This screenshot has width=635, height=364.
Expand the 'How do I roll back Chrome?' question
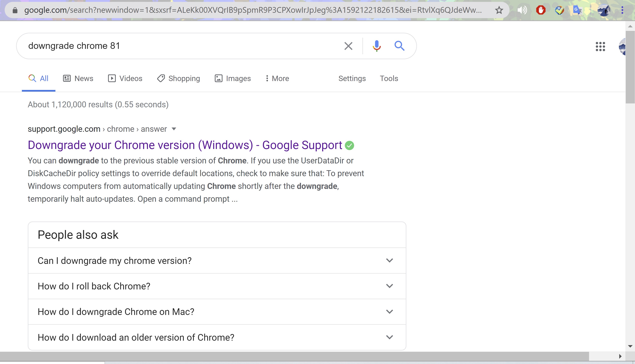tap(216, 286)
